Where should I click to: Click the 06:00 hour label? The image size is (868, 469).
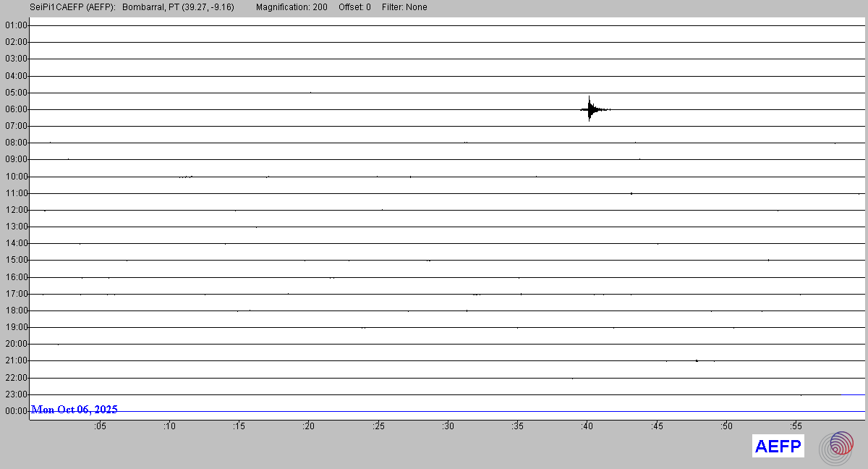tap(16, 109)
